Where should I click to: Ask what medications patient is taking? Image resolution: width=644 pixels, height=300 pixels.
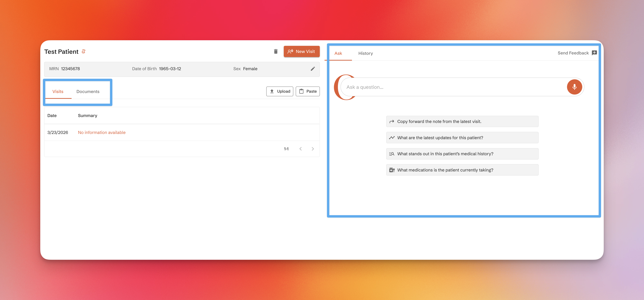[x=462, y=170]
